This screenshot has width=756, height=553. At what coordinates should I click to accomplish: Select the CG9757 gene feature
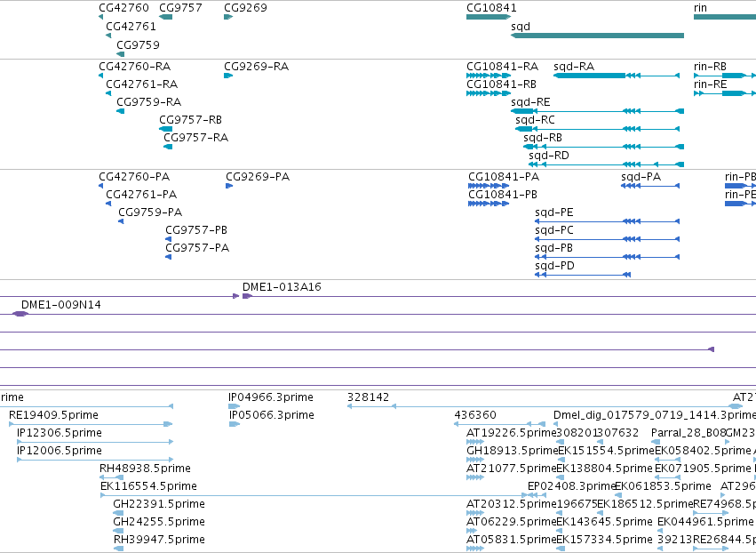pos(165,17)
